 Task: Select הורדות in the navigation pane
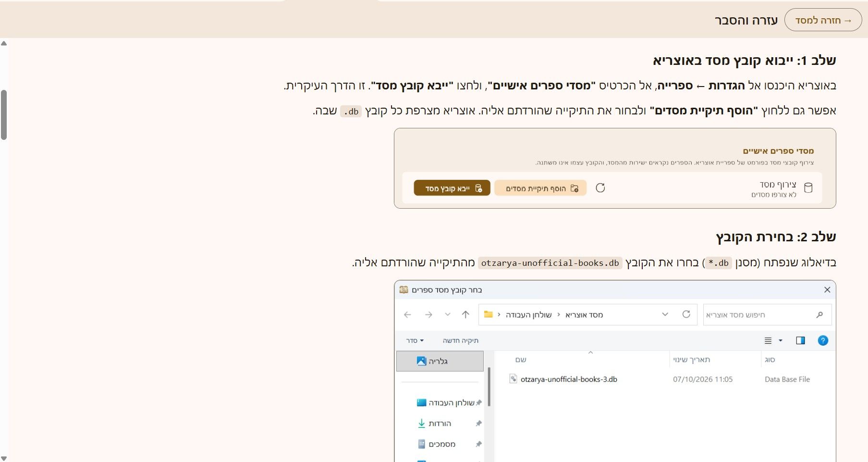tap(434, 423)
